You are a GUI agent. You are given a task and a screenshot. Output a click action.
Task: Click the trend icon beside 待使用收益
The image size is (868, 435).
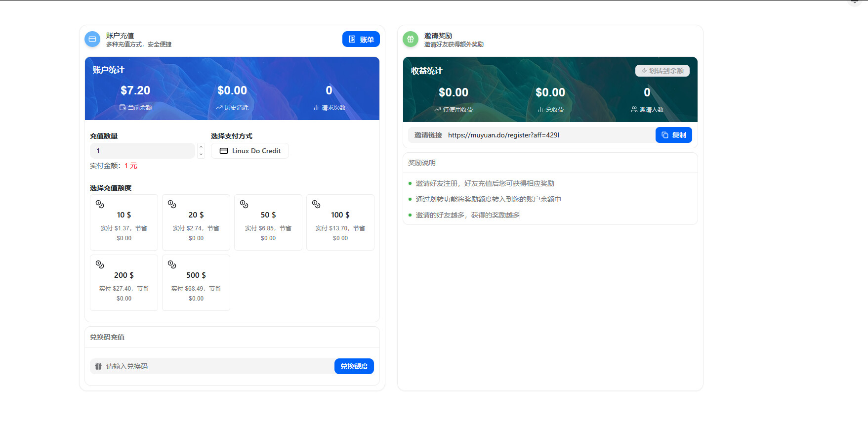pyautogui.click(x=438, y=109)
